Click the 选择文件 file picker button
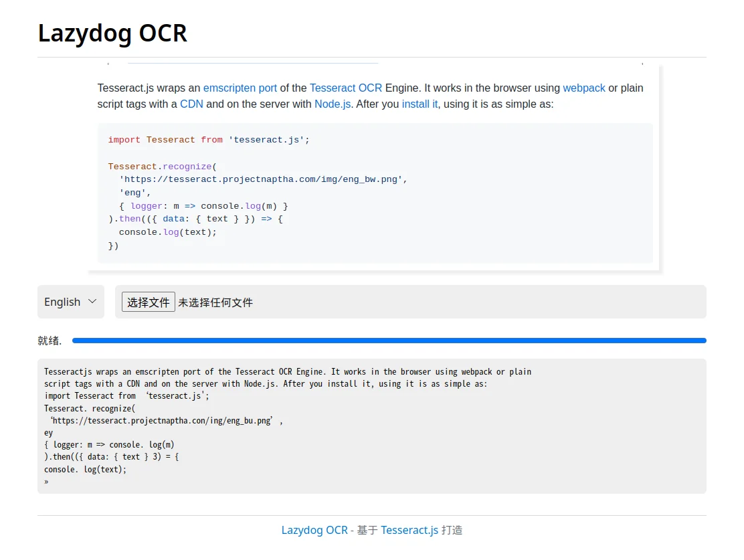 [x=148, y=302]
